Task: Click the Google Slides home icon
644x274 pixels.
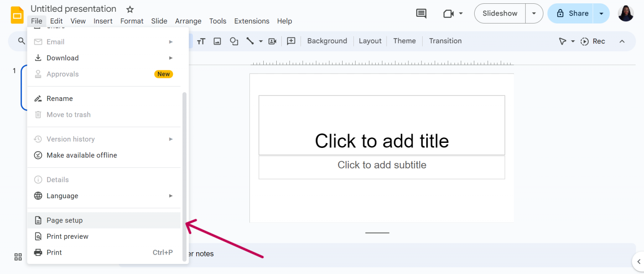Action: [17, 15]
